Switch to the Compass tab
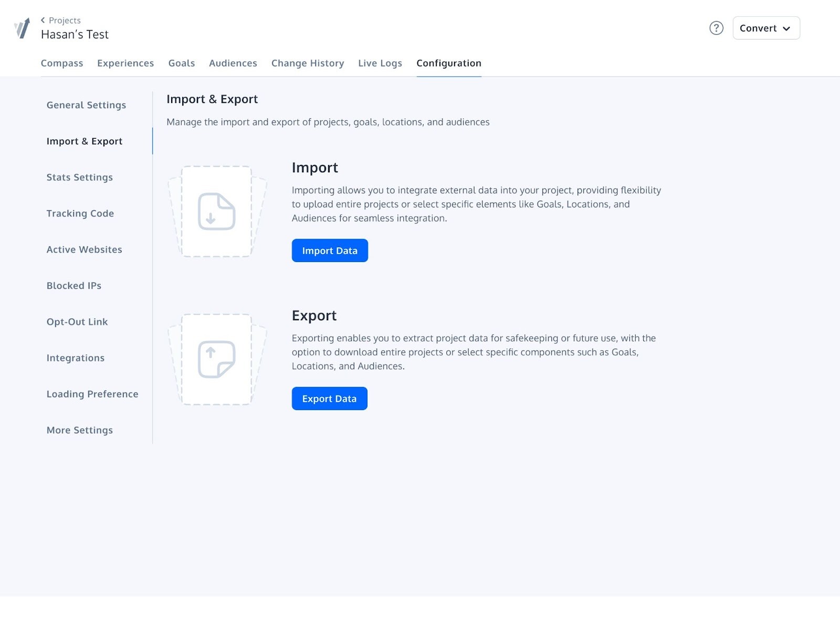The height and width of the screenshot is (628, 840). pos(61,63)
